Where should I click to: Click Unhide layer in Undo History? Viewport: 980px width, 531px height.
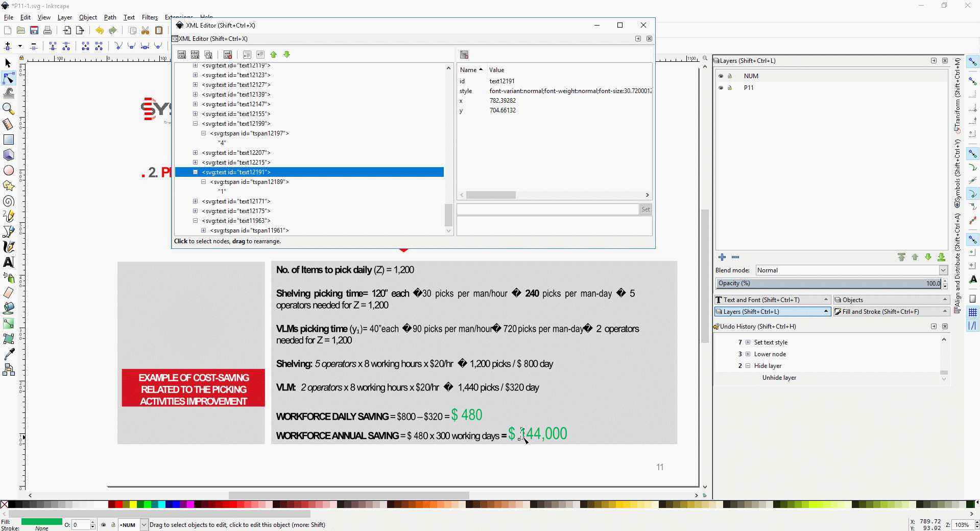(779, 378)
